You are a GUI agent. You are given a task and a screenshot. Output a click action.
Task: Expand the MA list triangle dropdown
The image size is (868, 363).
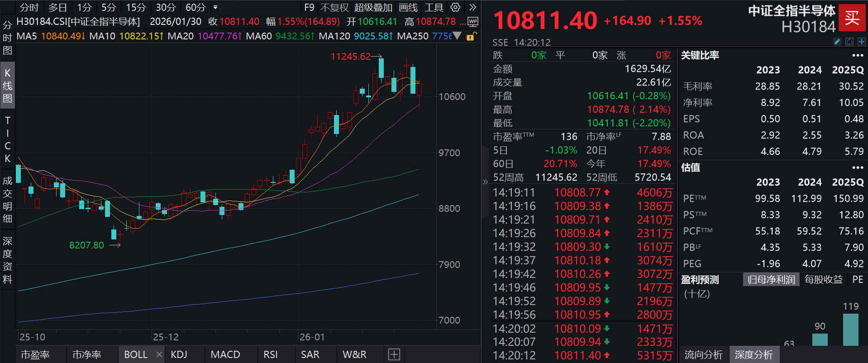tap(458, 36)
